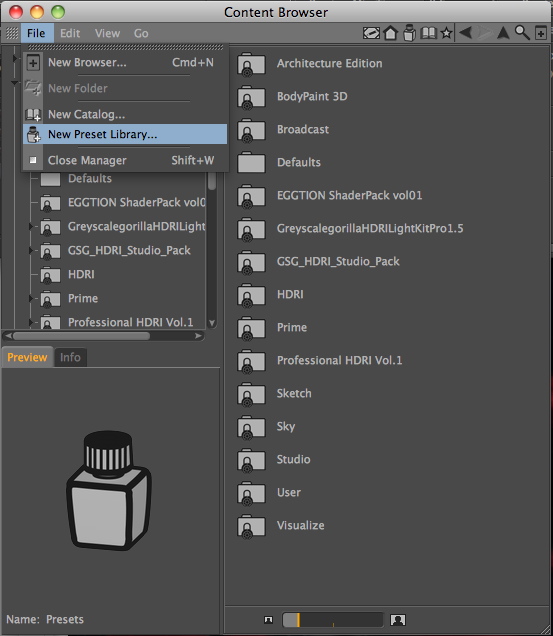The height and width of the screenshot is (636, 553).
Task: Choose New Browser menu entry
Action: point(125,62)
